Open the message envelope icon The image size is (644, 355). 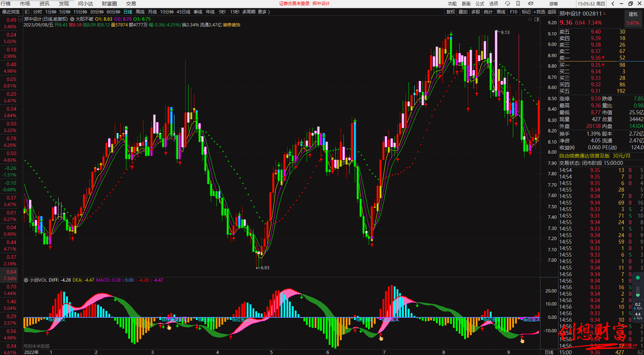click(x=531, y=4)
